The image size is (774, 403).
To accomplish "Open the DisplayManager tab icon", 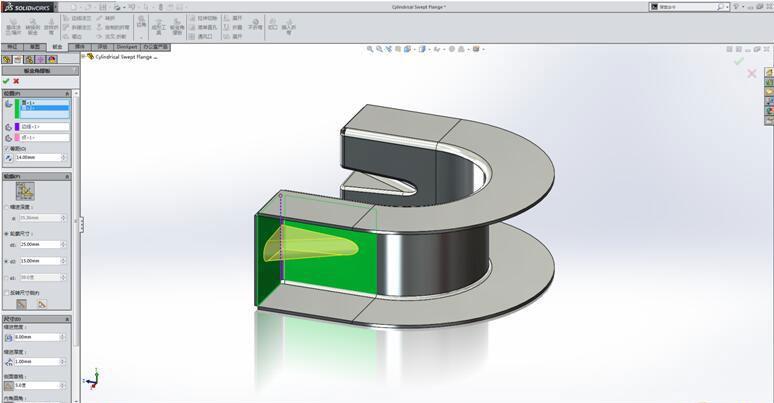I will click(x=52, y=59).
